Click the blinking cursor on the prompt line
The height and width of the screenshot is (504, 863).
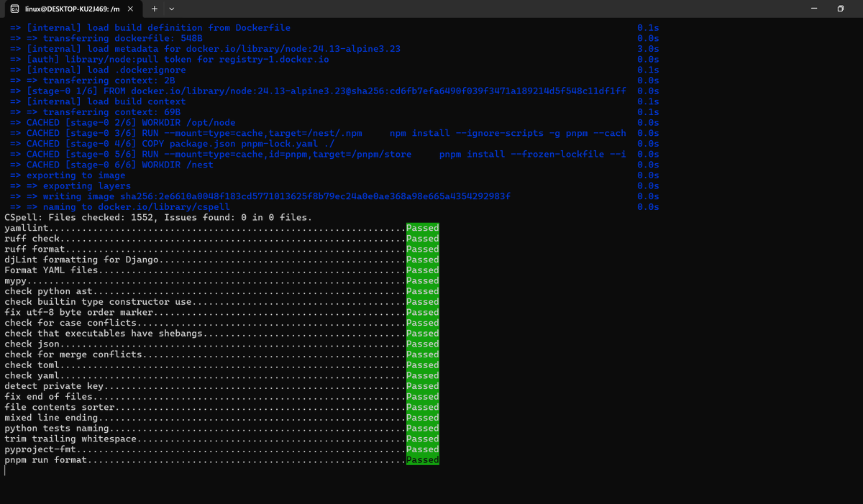[4, 470]
